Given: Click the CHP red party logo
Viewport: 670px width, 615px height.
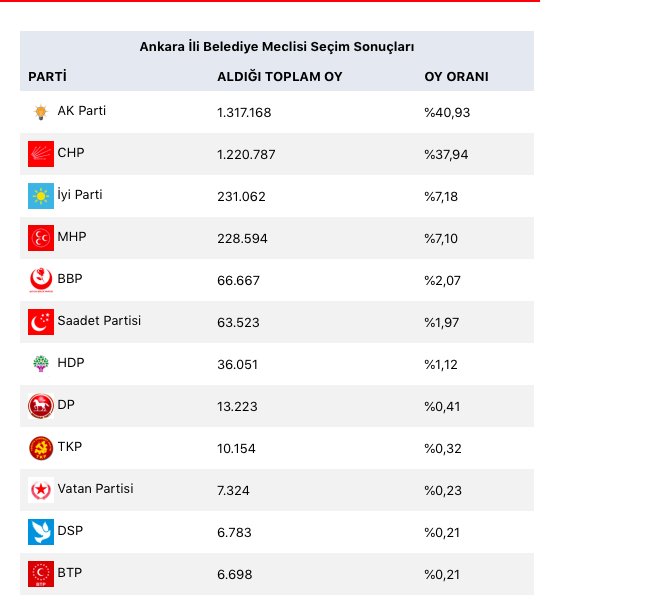Looking at the screenshot, I should 41,154.
